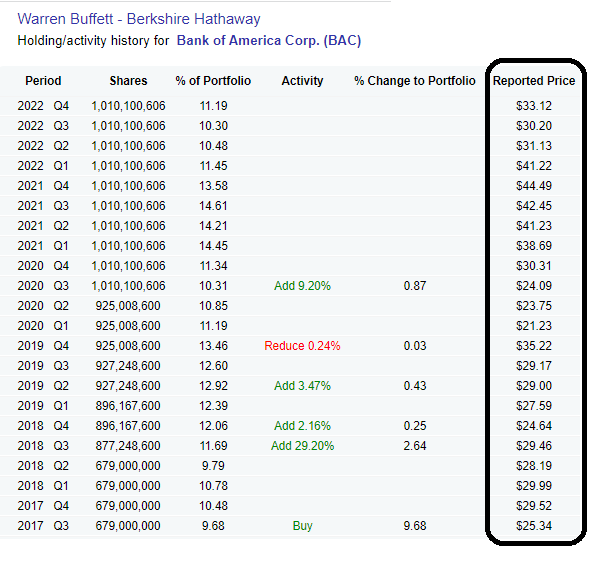Viewport: 616px width, 562px height.
Task: Click the 12.39 portfolio percentage
Action: click(213, 406)
